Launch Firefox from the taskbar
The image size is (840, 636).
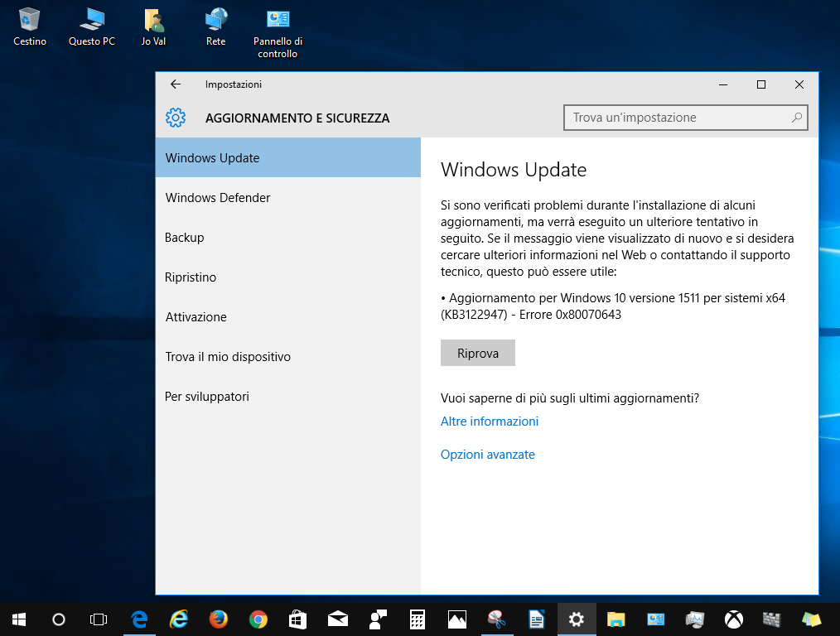pos(219,619)
